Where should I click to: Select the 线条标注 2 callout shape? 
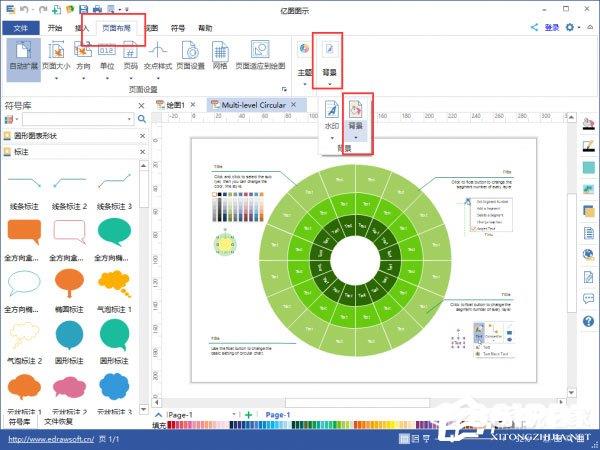[x=69, y=189]
